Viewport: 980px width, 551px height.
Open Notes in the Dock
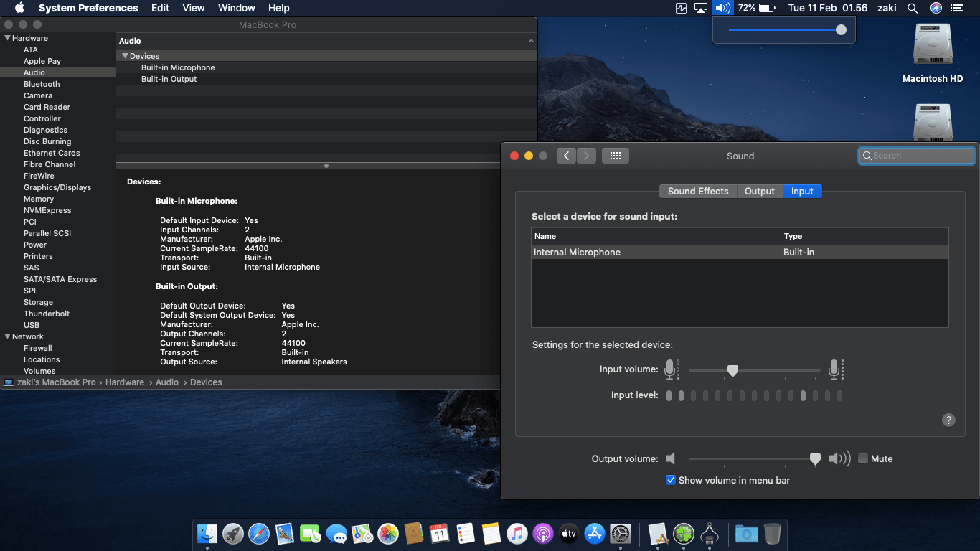click(x=491, y=534)
